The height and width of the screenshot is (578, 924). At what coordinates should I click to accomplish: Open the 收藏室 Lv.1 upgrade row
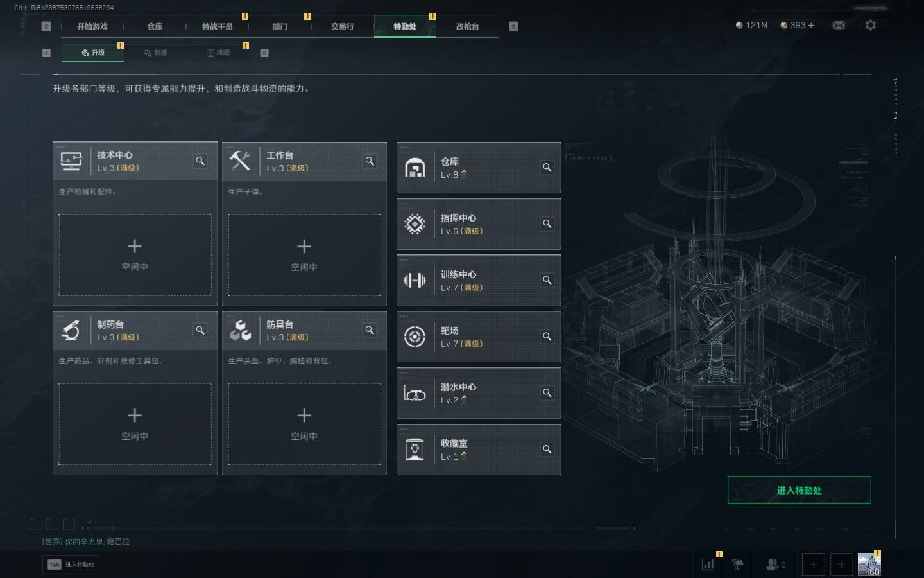(x=478, y=450)
